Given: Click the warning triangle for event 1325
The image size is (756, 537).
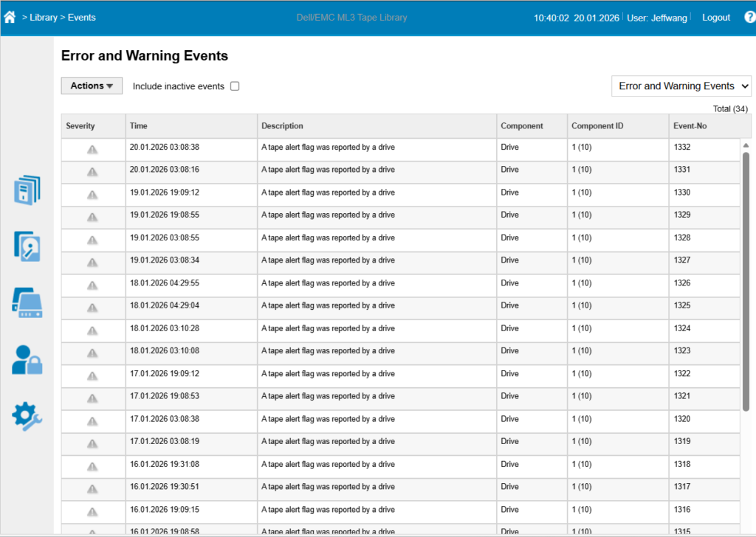Looking at the screenshot, I should point(92,306).
